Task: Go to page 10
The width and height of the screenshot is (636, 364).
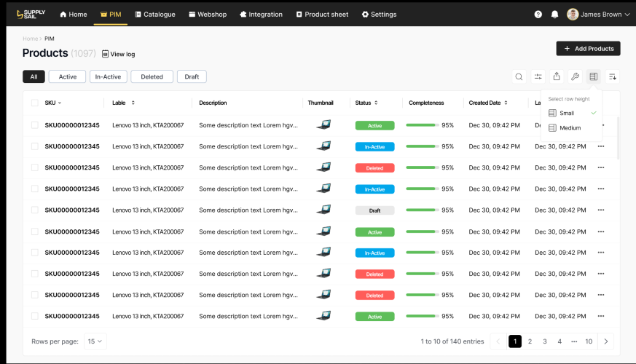Action: click(x=589, y=341)
